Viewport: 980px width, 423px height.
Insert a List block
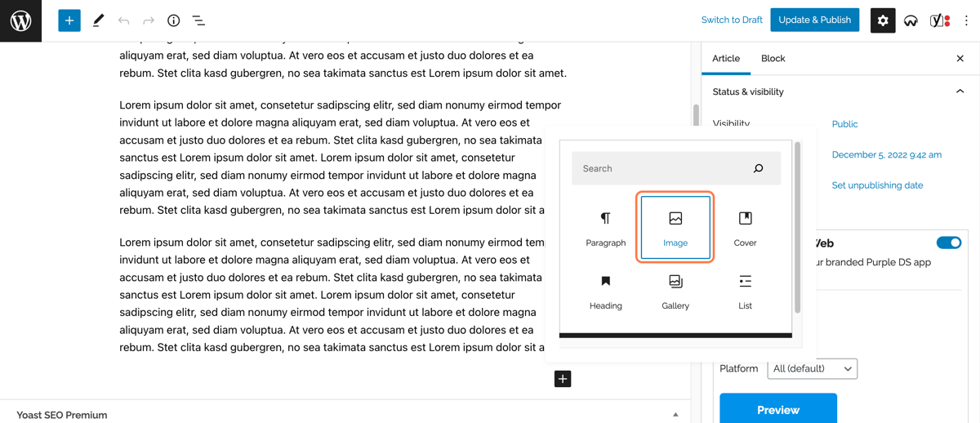745,292
